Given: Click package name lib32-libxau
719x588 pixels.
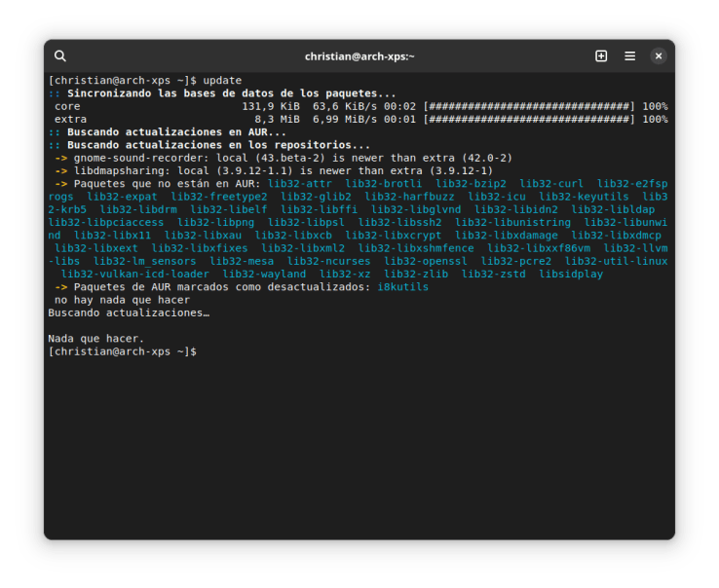Looking at the screenshot, I should click(x=203, y=236).
